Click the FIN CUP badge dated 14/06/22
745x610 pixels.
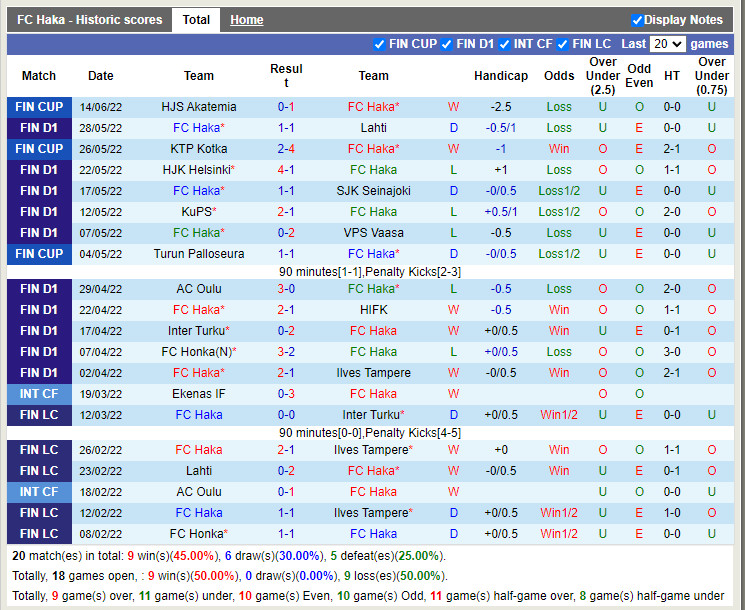click(x=39, y=107)
